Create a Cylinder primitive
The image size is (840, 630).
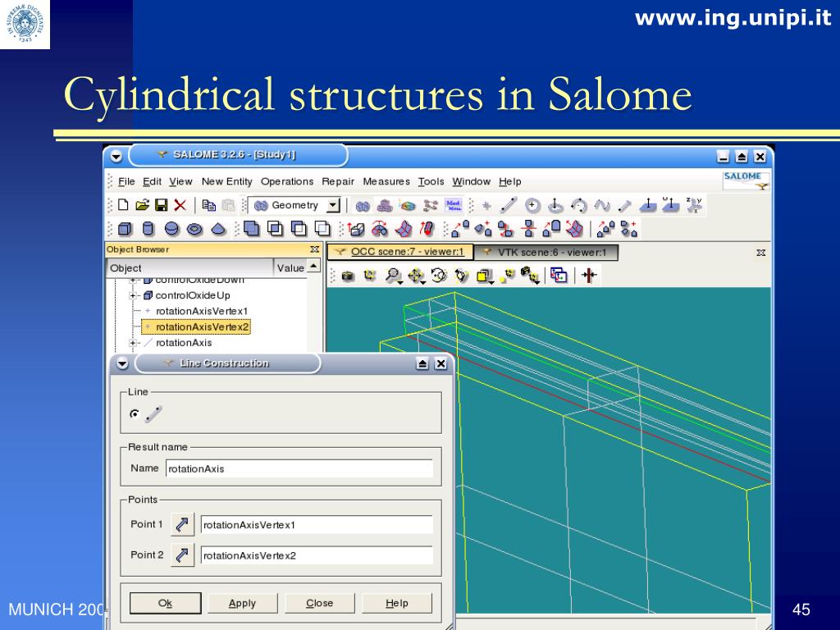[148, 230]
